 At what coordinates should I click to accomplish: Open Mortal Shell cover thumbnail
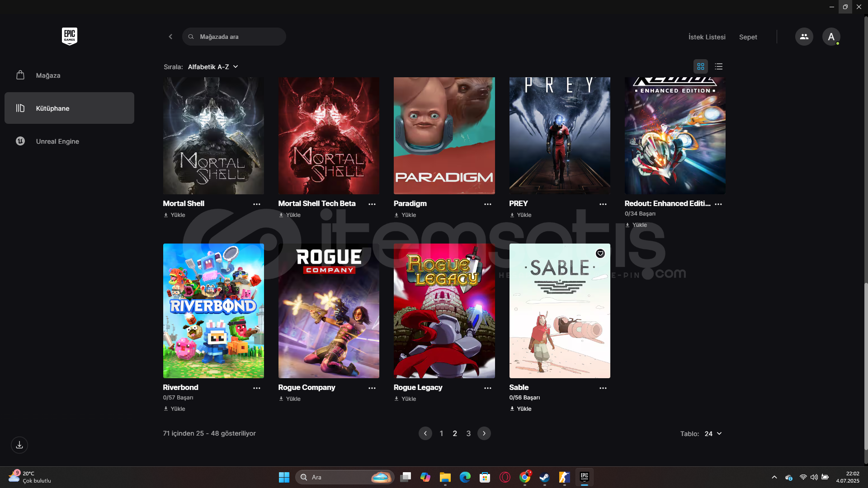(213, 136)
